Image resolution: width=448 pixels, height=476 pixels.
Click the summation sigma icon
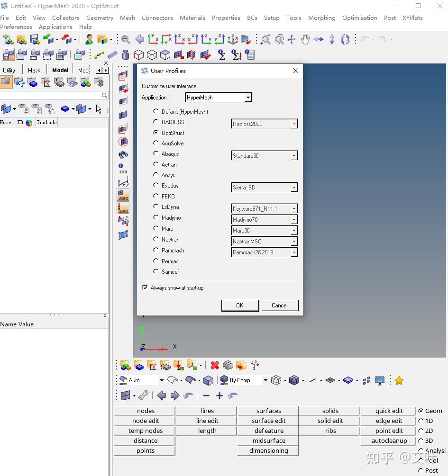[222, 55]
